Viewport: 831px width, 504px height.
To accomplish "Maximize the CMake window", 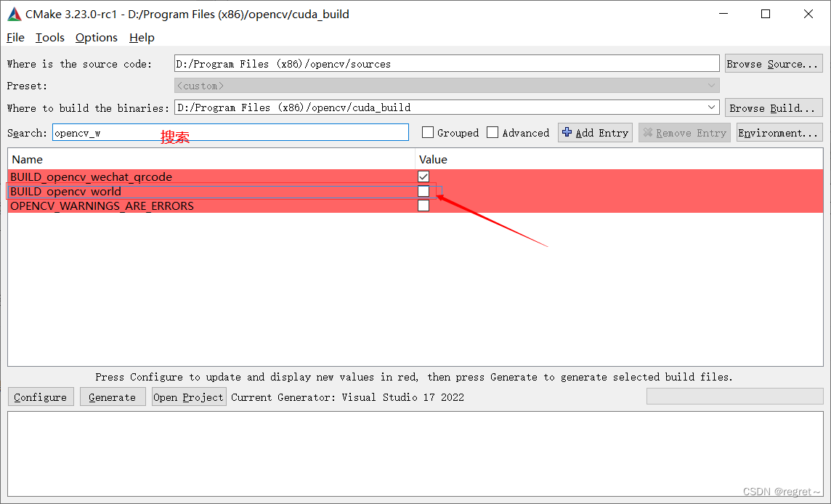I will click(766, 15).
